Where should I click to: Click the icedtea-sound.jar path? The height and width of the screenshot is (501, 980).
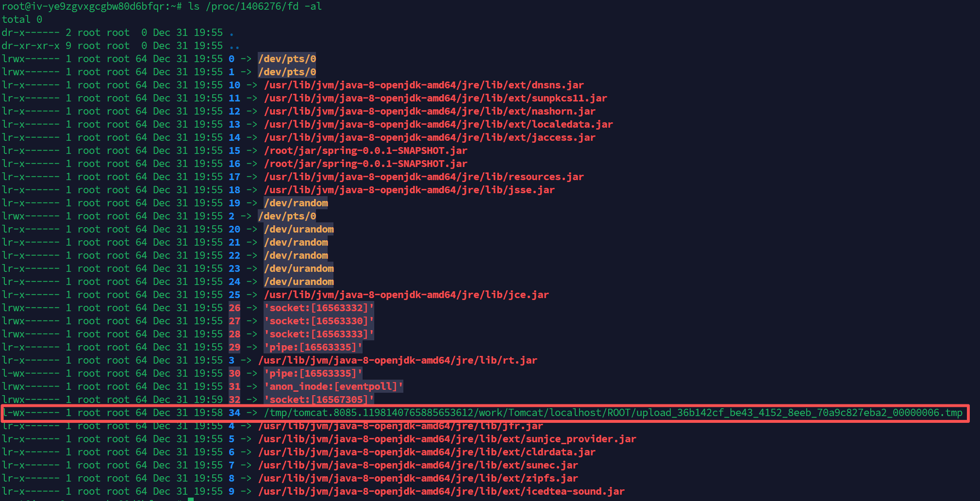point(441,491)
